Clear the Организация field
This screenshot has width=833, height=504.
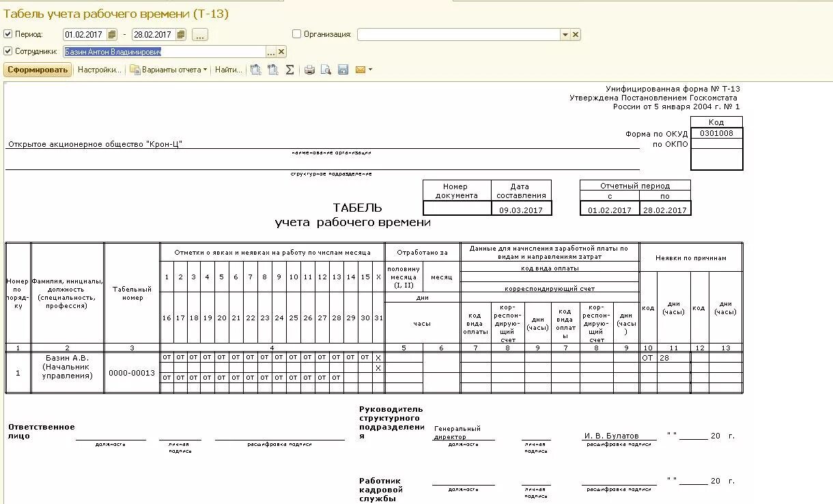pos(575,35)
